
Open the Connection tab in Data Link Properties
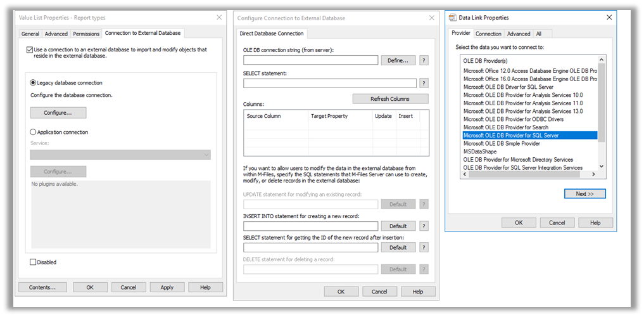(x=488, y=34)
